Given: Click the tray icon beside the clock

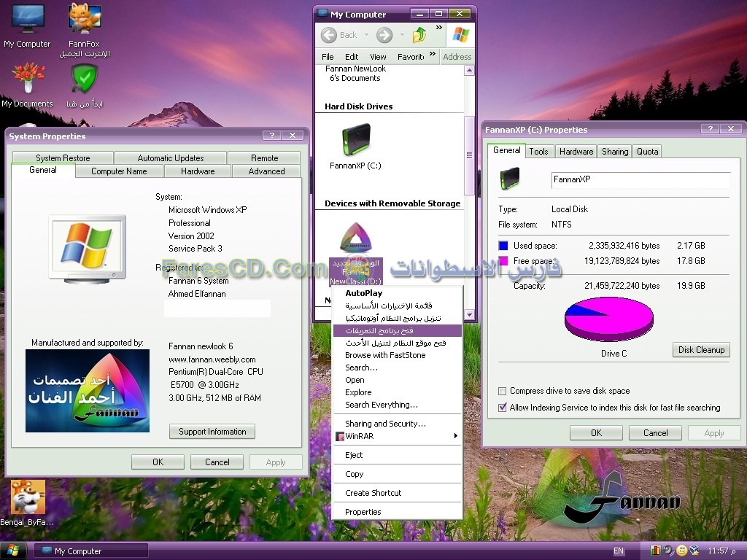Looking at the screenshot, I should coord(694,551).
